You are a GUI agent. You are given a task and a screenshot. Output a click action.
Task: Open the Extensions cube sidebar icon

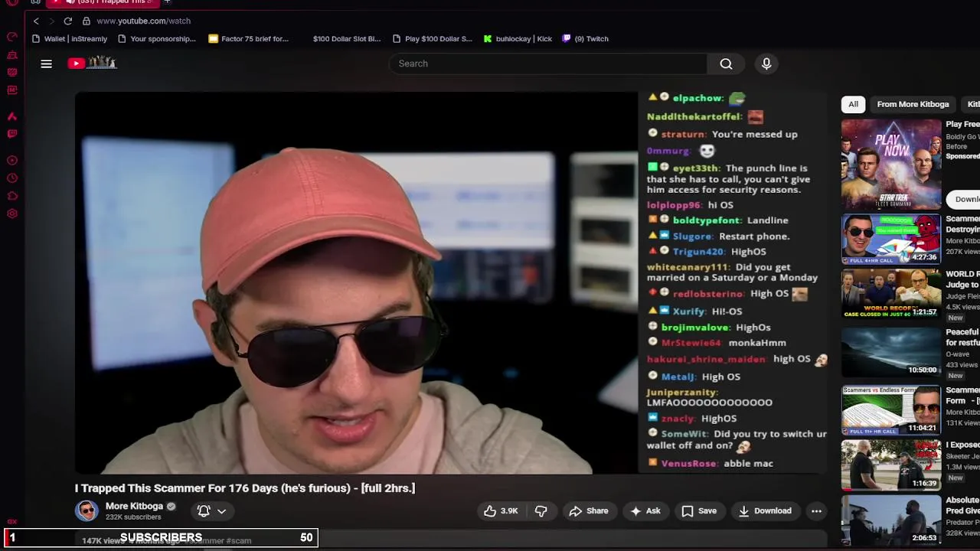point(12,196)
